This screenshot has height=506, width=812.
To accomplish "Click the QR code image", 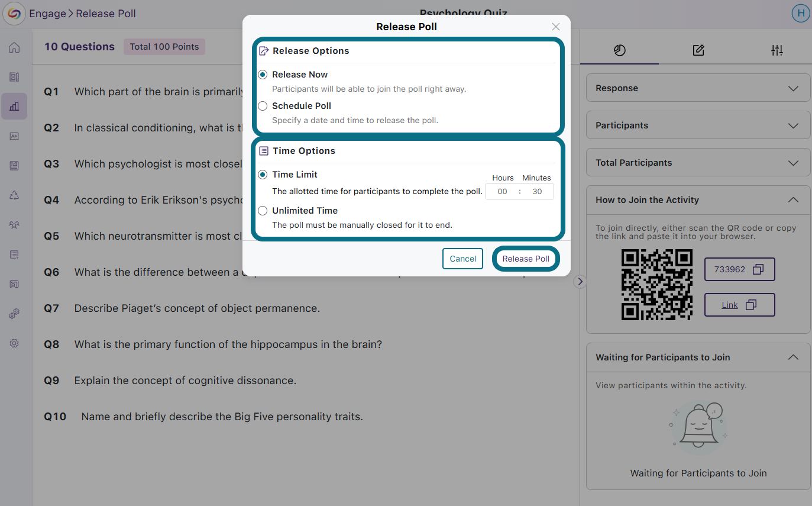I will [656, 284].
